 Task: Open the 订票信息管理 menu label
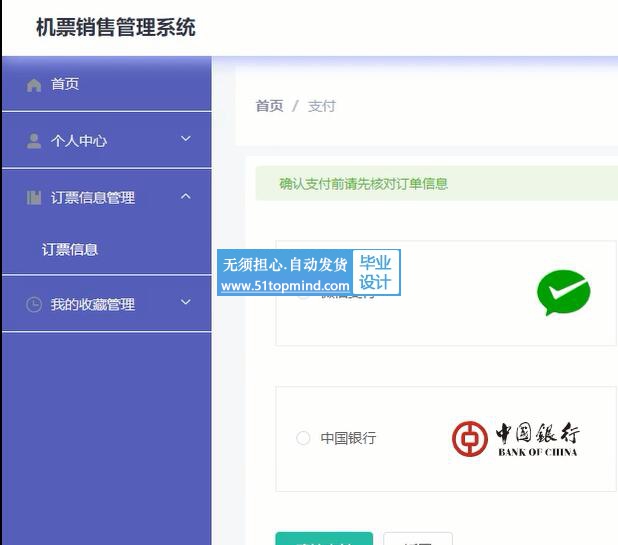(93, 198)
